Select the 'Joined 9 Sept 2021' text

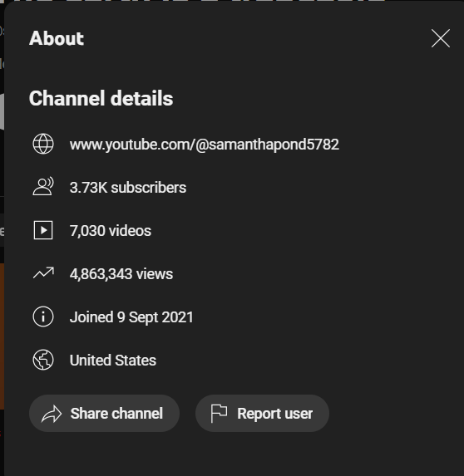point(131,317)
